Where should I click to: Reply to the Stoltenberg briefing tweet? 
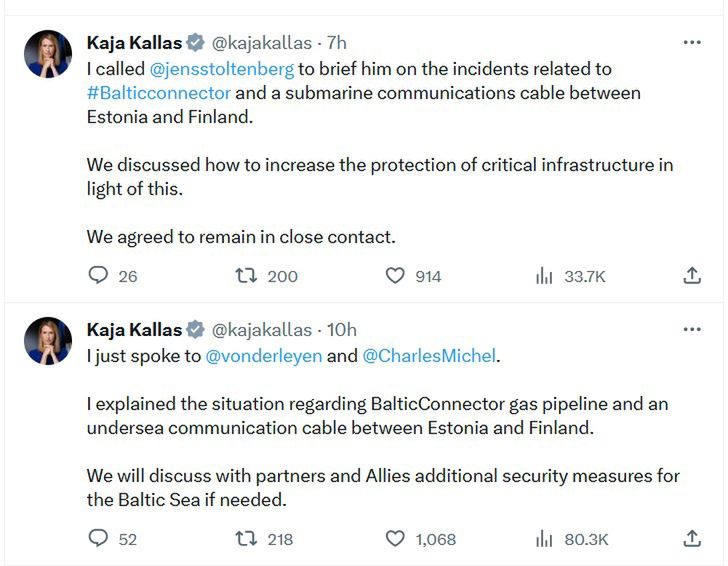pos(98,276)
